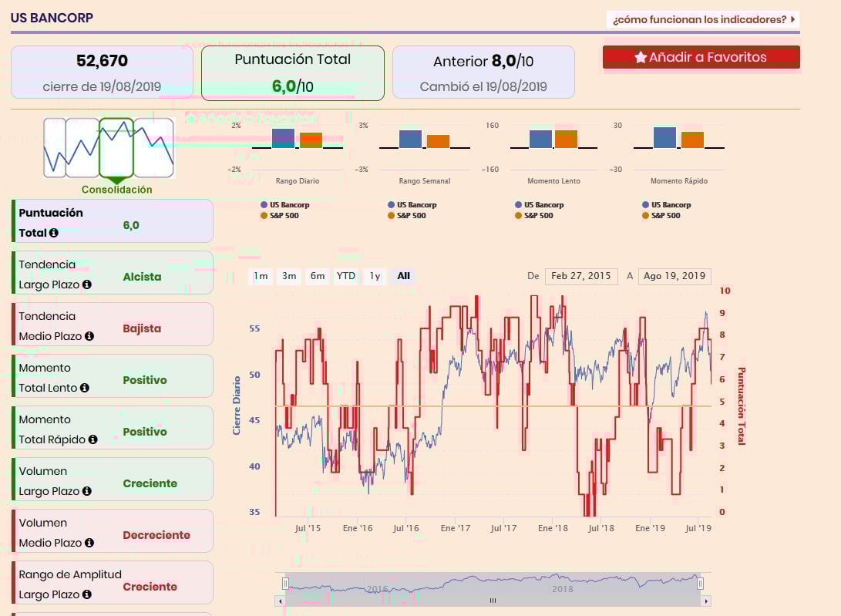Screen dimensions: 841x616
Task: Click the Tendencia Largo Plazo Alcista row
Action: point(113,273)
